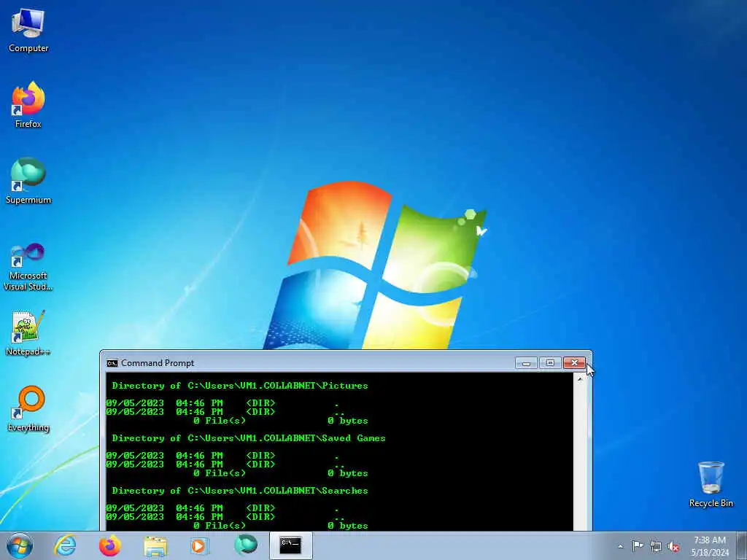Show hidden icons in the system tray
The image size is (747, 560).
[x=620, y=546]
